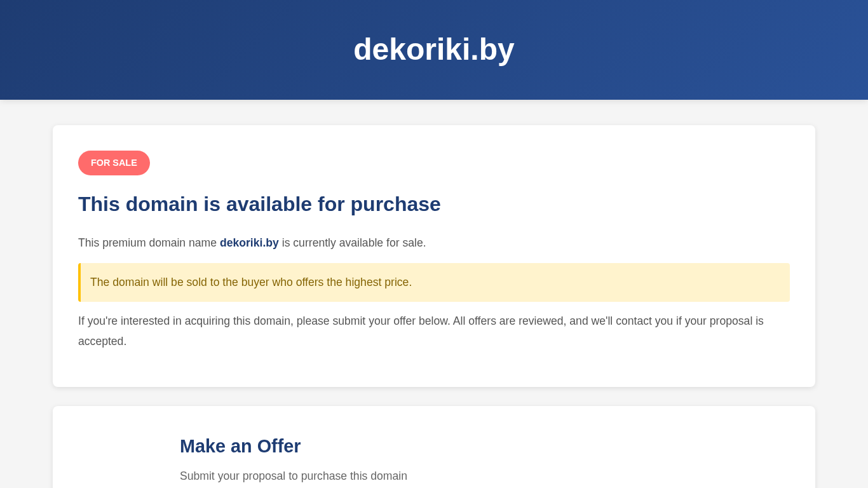Click the dekoriki.by header title
The height and width of the screenshot is (488, 868).
(433, 50)
